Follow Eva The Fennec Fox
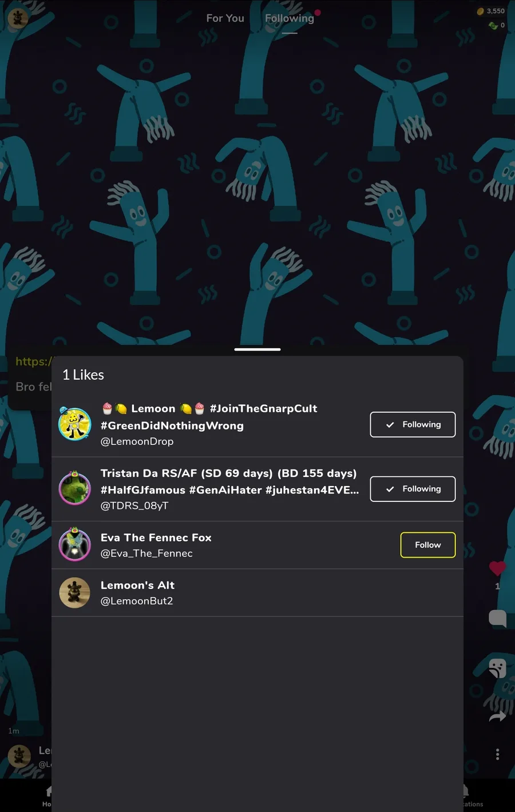This screenshot has height=812, width=515. [x=428, y=545]
